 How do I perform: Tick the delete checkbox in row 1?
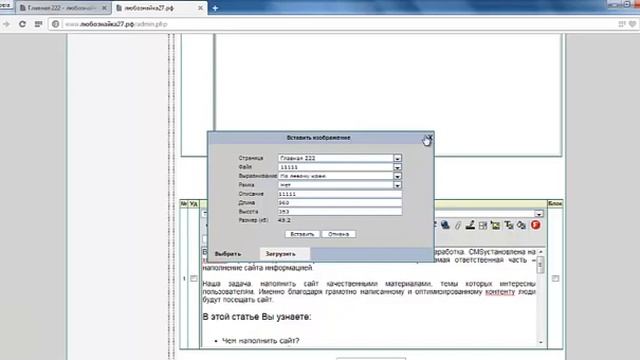click(194, 278)
